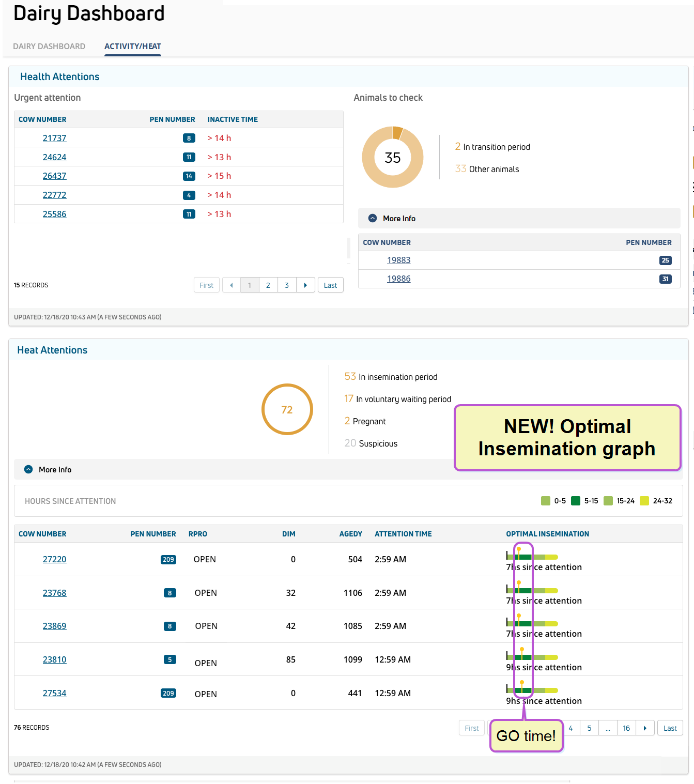This screenshot has width=694, height=784.
Task: Select page 5 in Heat Attentions pager
Action: (590, 728)
